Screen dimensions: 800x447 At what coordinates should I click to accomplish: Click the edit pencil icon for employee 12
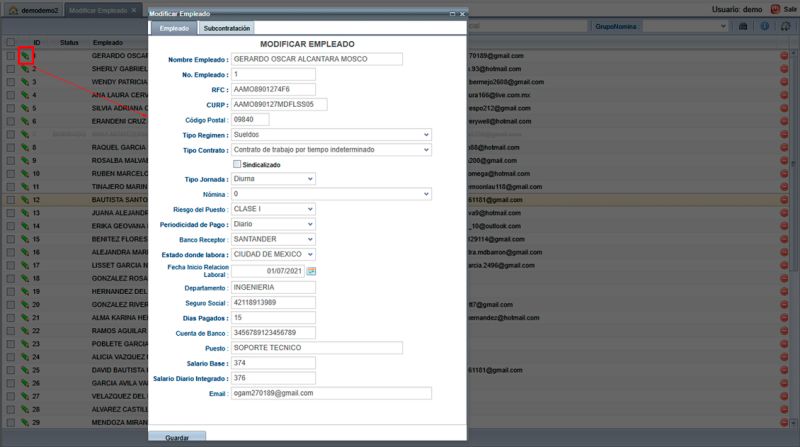[x=24, y=200]
